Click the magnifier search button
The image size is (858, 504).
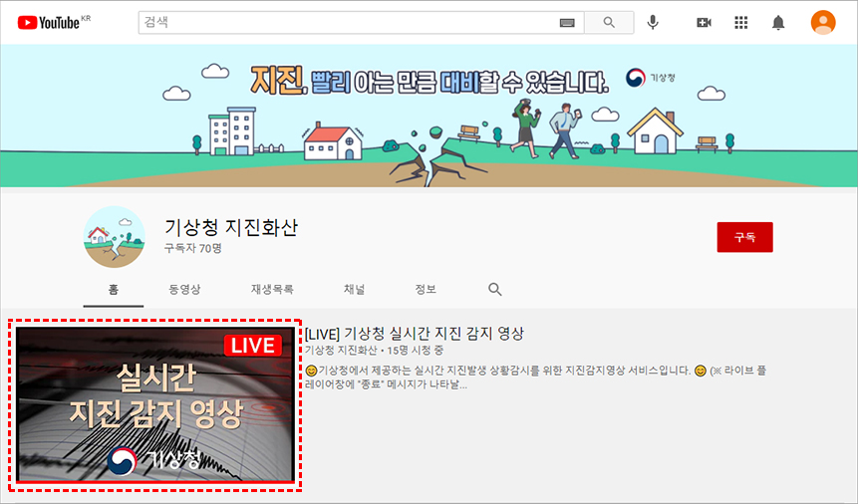tap(608, 22)
